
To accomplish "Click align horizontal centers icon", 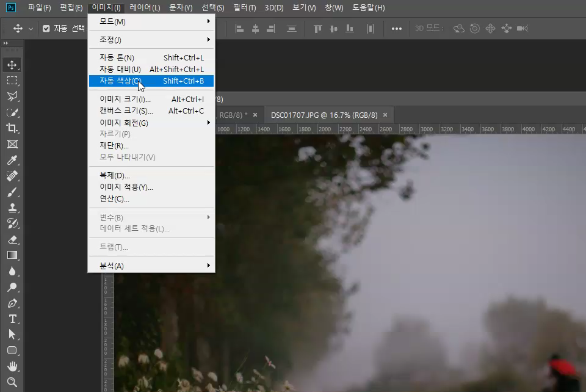I will point(255,29).
